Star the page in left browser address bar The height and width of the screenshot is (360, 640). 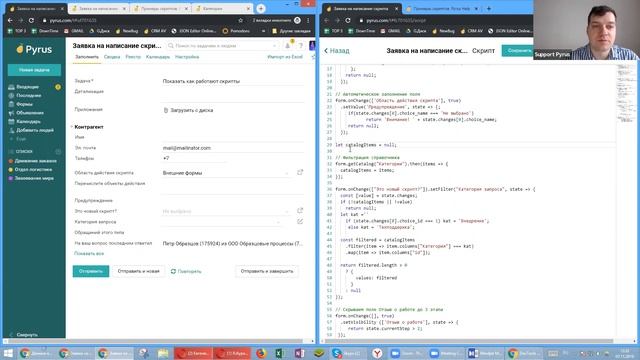(240, 20)
